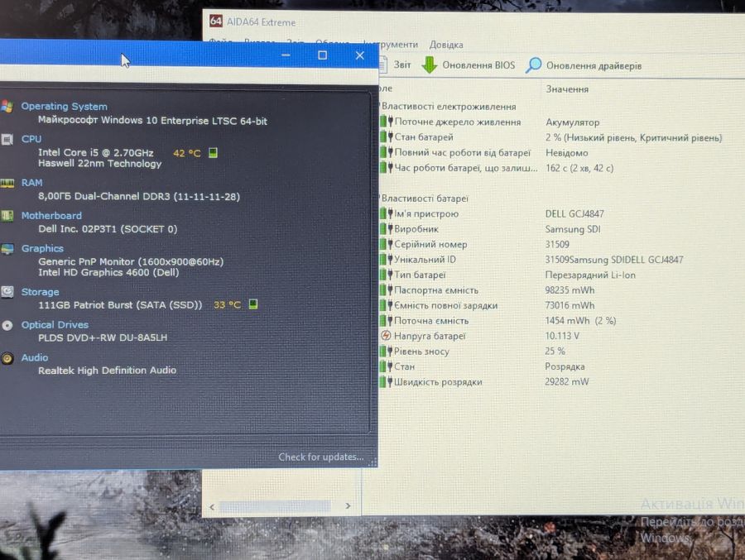745x560 pixels.
Task: Click the SSD temperature indicator icon
Action: coord(253,304)
